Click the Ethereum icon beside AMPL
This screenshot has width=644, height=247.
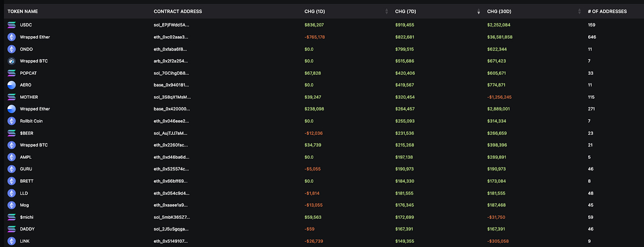coord(11,157)
